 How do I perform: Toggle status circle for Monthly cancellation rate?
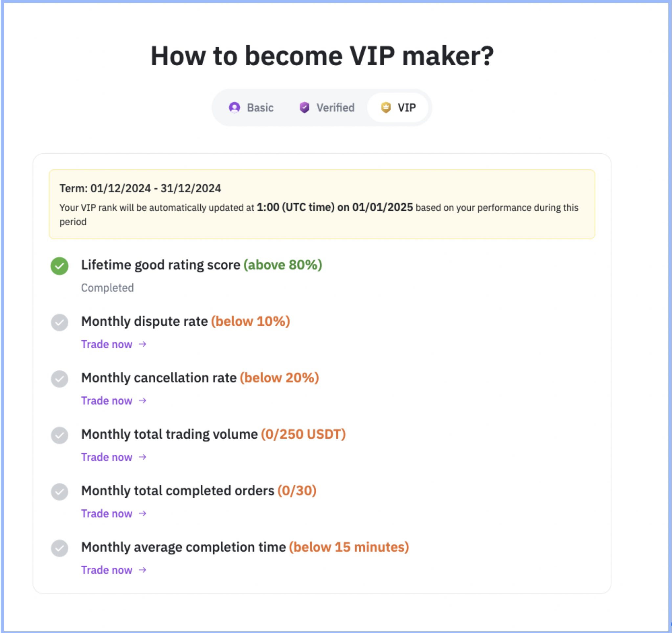click(59, 379)
